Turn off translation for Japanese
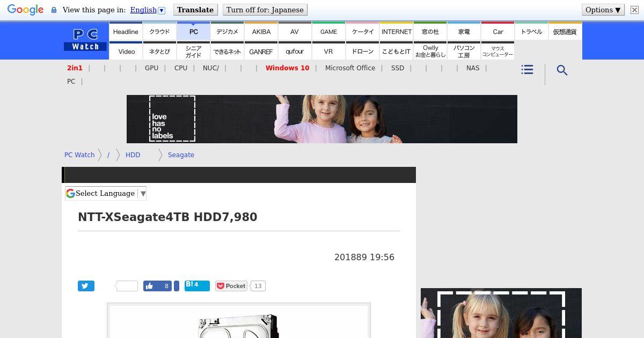Screen dimensions: 644x338 (265, 10)
